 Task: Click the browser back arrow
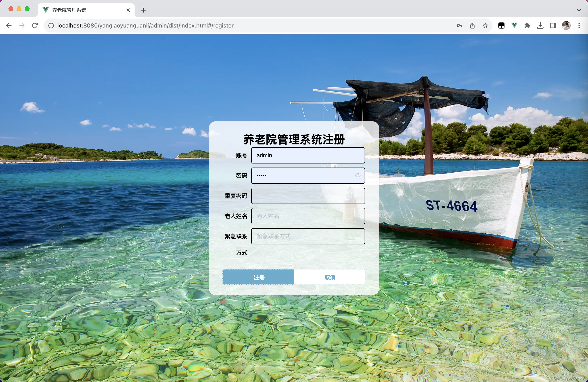pos(9,25)
